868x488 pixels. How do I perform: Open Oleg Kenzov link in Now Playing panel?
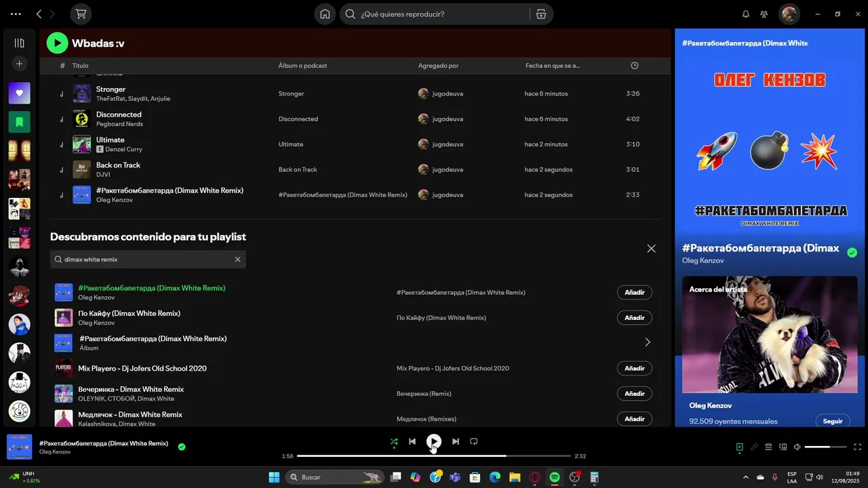pyautogui.click(x=703, y=261)
